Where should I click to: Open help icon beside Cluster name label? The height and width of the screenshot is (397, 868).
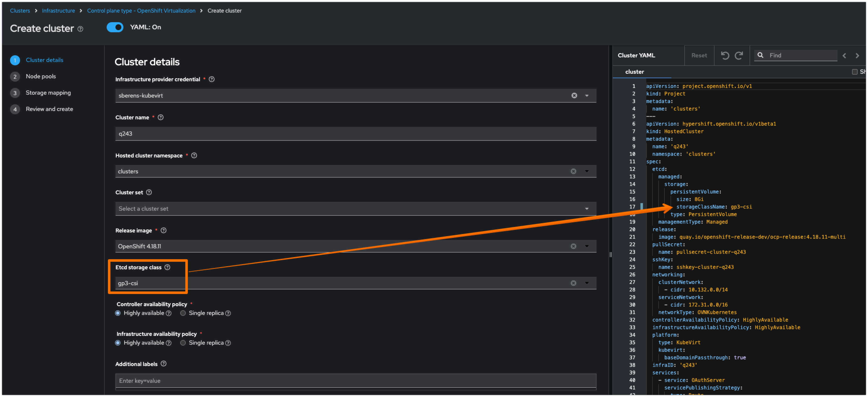pos(161,117)
